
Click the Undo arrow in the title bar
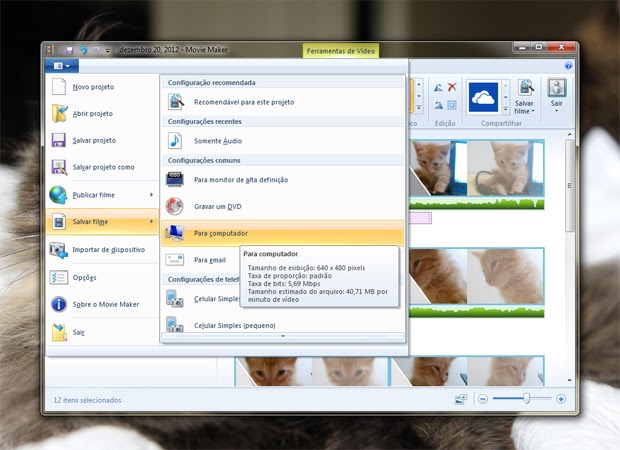[83, 50]
